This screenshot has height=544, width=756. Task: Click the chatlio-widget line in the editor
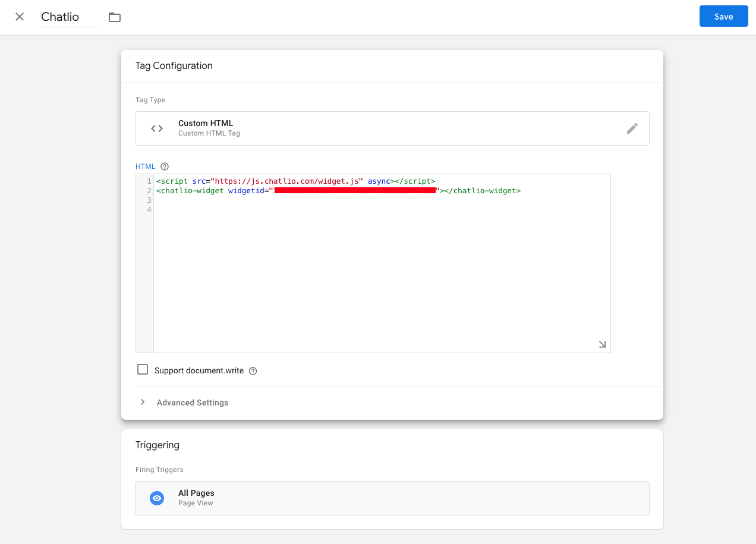339,191
